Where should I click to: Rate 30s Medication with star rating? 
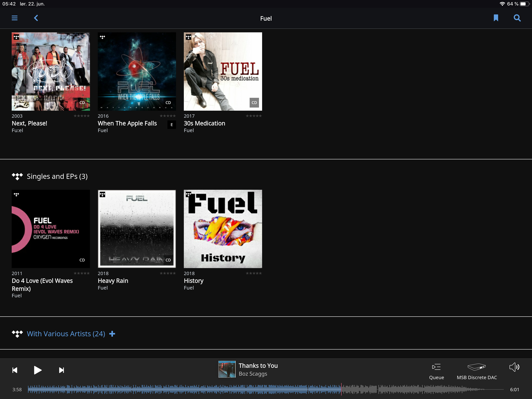pos(254,116)
